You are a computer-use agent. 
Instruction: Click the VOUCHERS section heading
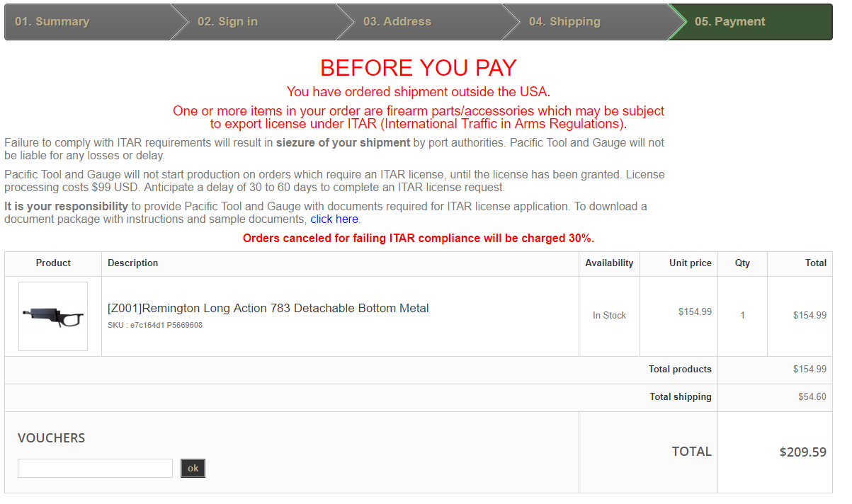click(51, 438)
